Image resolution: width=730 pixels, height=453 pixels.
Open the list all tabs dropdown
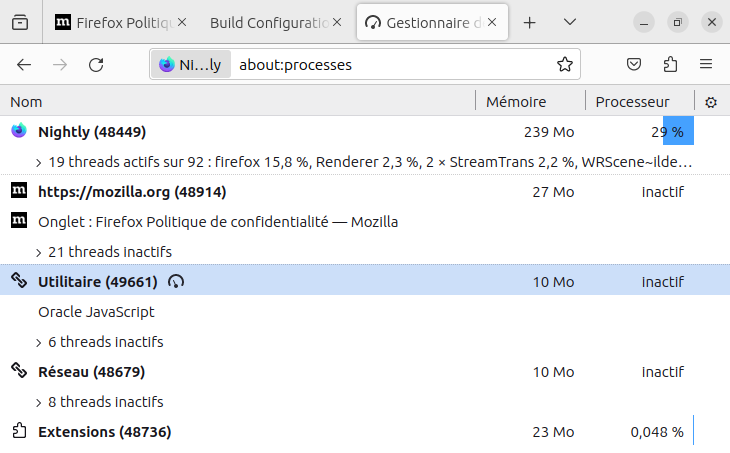[570, 22]
